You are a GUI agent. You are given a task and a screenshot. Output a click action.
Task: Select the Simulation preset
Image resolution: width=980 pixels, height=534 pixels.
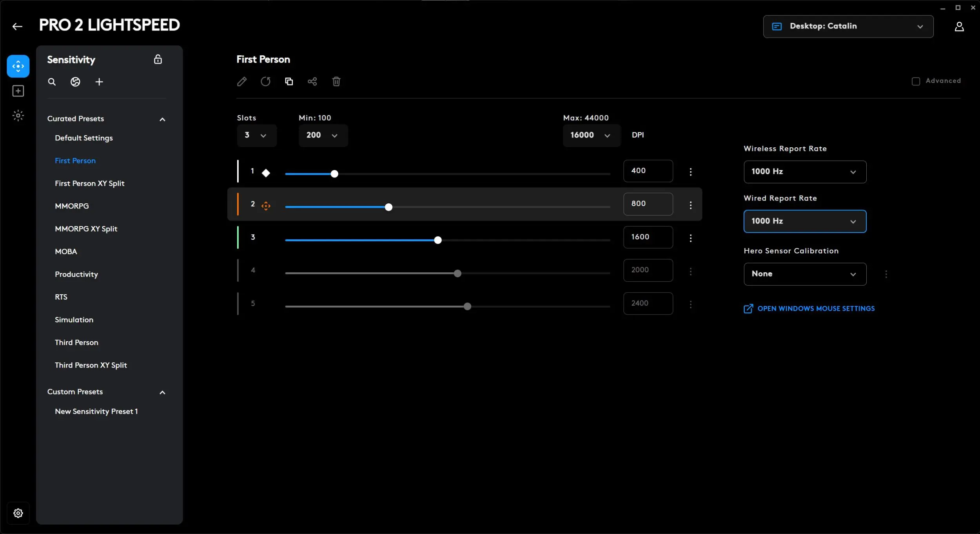pyautogui.click(x=74, y=320)
